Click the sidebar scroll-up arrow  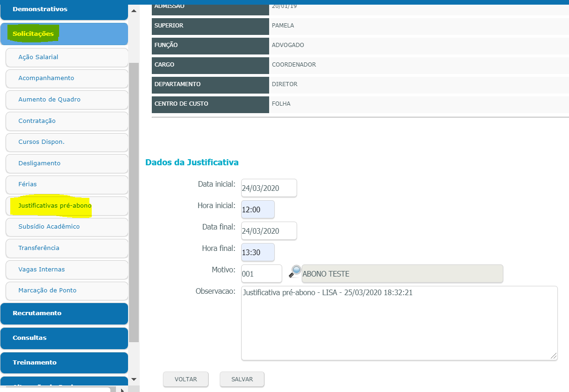pyautogui.click(x=134, y=10)
